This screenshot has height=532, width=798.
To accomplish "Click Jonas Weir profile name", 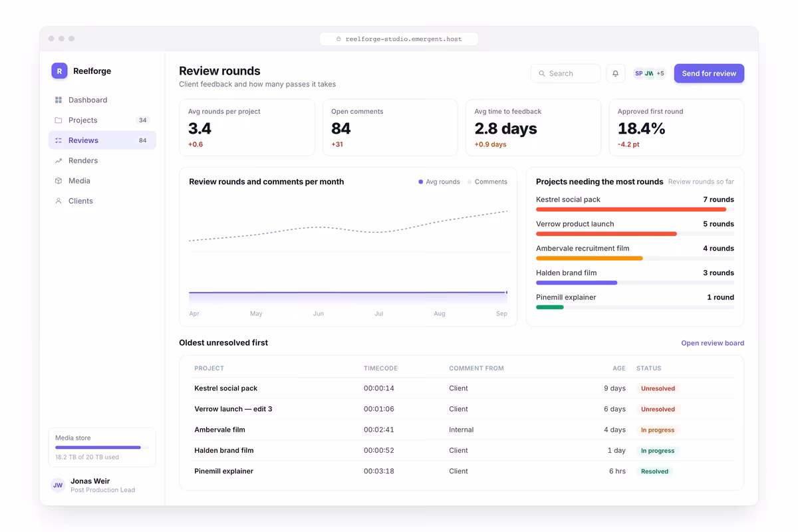I will pyautogui.click(x=90, y=481).
